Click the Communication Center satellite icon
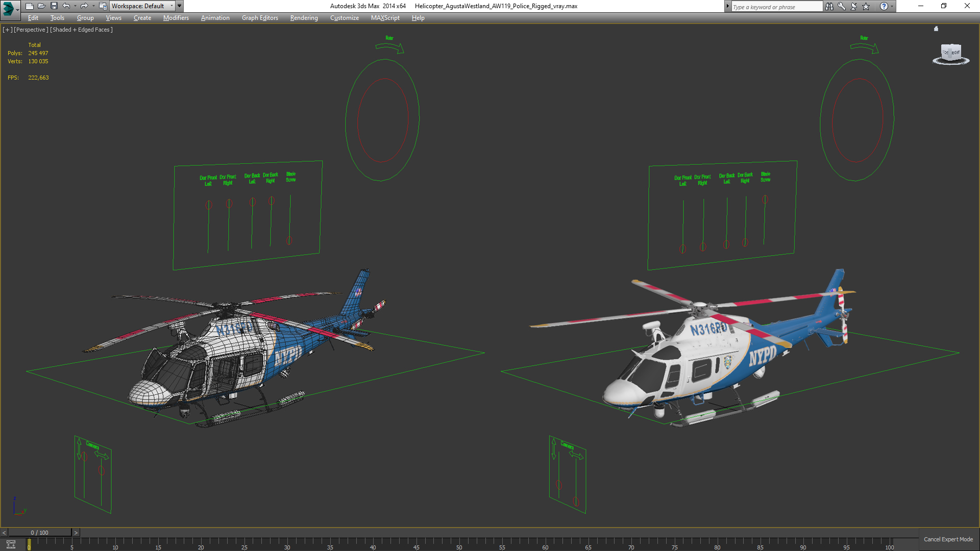 [854, 6]
